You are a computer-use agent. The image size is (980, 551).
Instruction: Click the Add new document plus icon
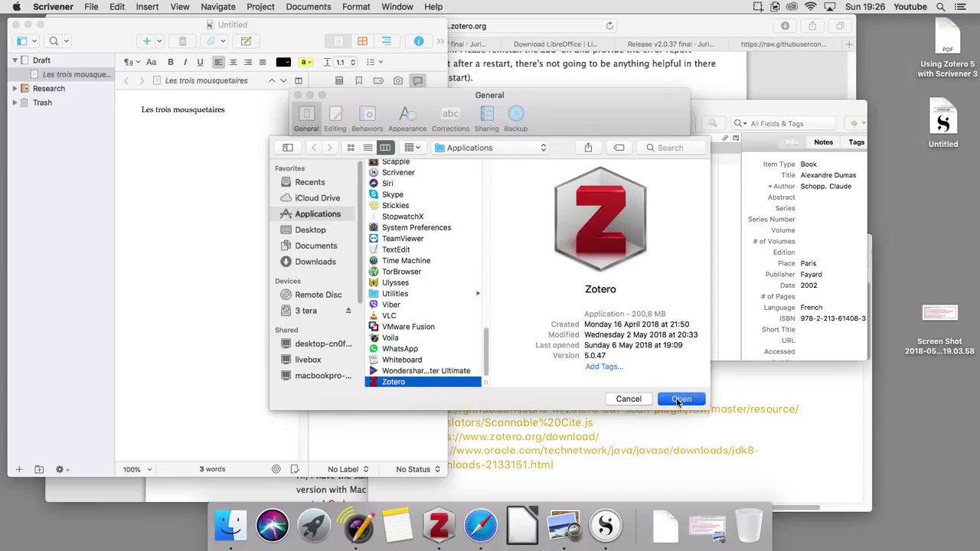tap(146, 41)
